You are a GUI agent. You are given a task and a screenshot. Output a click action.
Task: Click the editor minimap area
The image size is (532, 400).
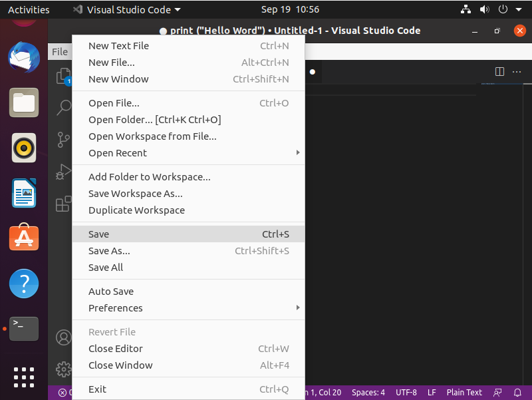501,234
